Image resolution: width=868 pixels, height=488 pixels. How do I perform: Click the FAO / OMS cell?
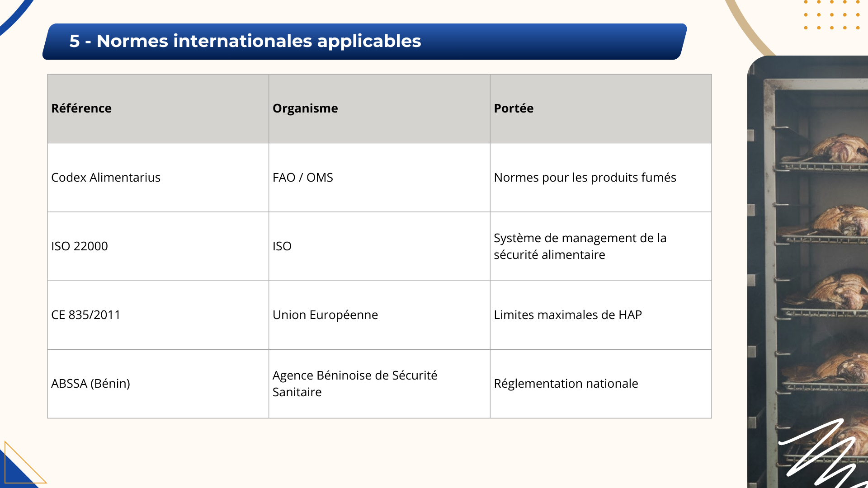click(x=379, y=178)
